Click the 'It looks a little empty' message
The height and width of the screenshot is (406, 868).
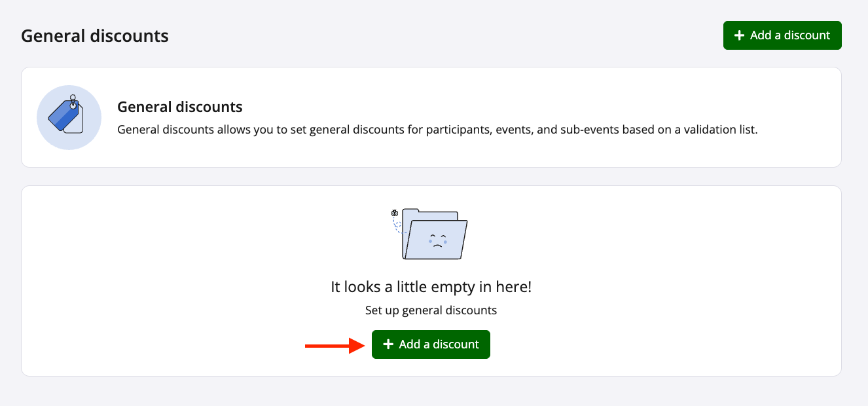pos(431,287)
